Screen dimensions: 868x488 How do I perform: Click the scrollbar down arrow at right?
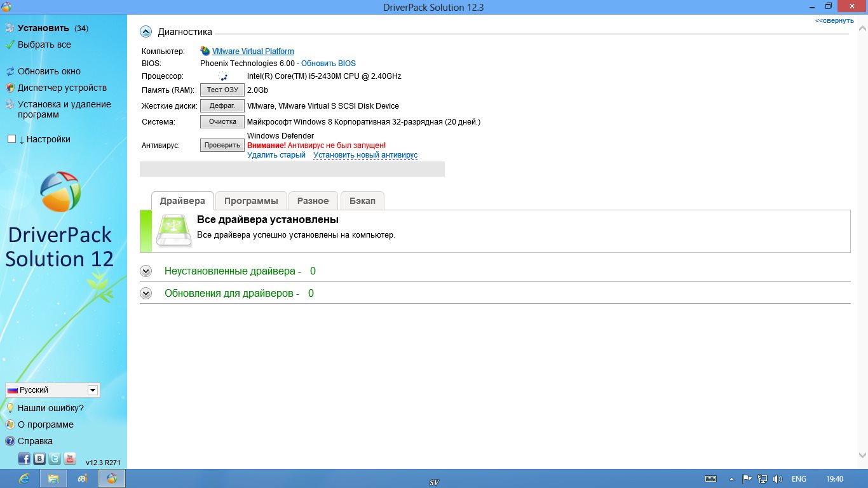point(862,455)
